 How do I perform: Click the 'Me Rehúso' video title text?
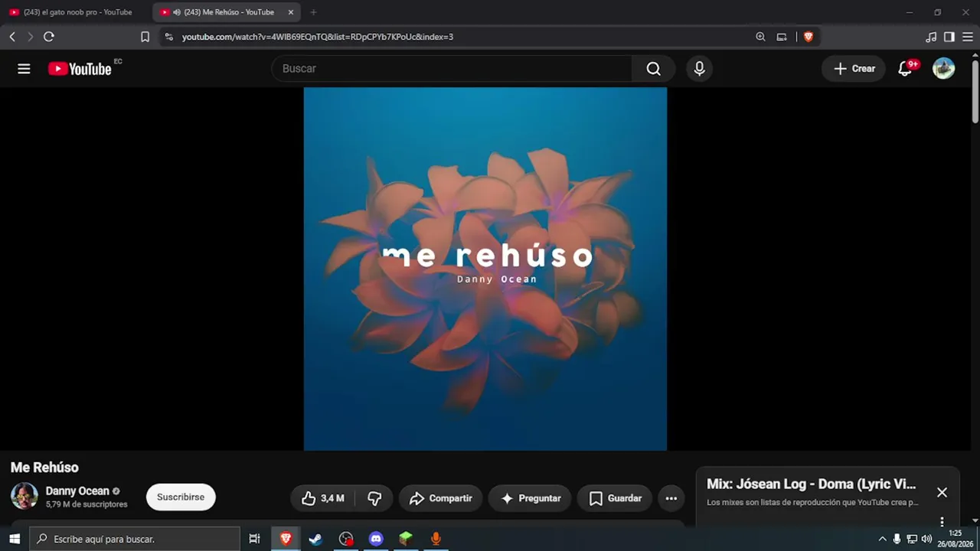tap(44, 468)
